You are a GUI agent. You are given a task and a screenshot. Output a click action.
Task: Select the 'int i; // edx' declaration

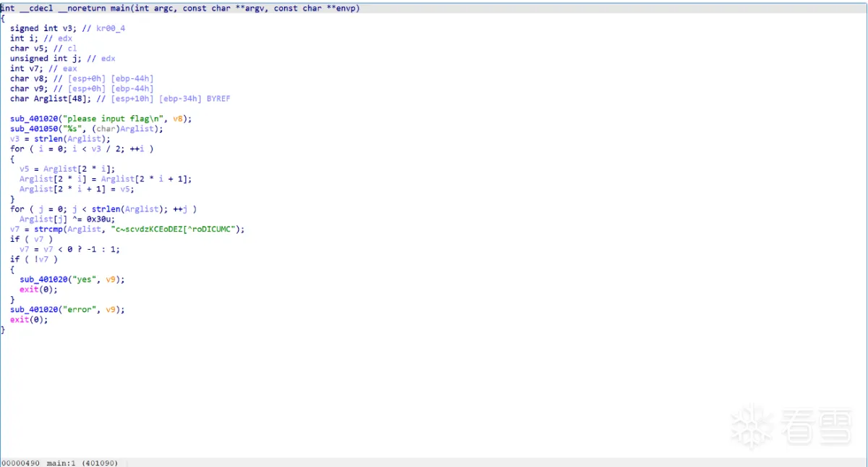tap(41, 38)
